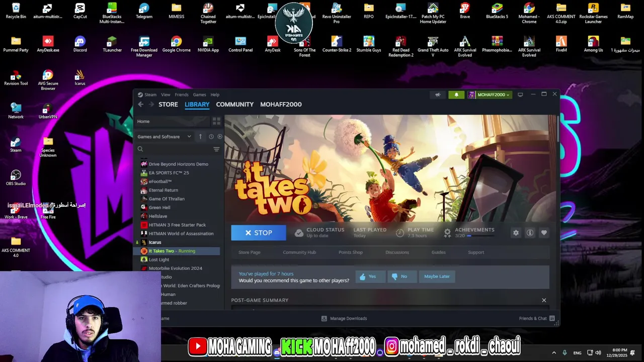
Task: Open Friends menu in Steam
Action: 182,95
